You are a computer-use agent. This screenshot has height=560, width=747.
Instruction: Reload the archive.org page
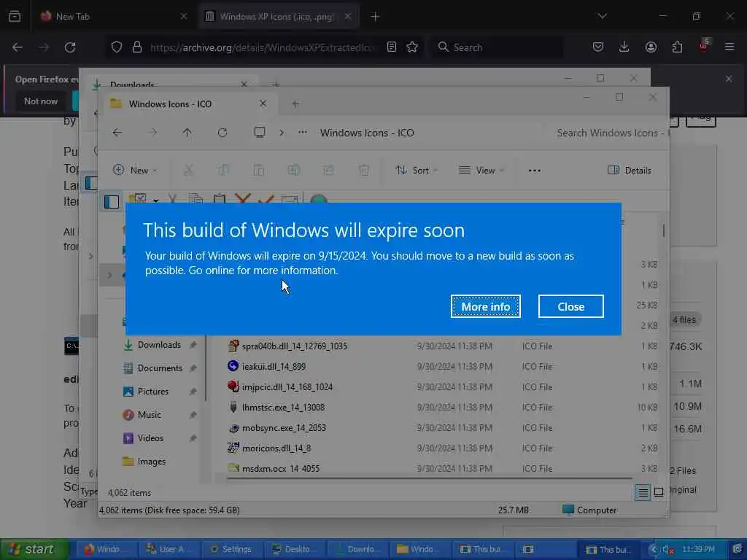(x=70, y=47)
